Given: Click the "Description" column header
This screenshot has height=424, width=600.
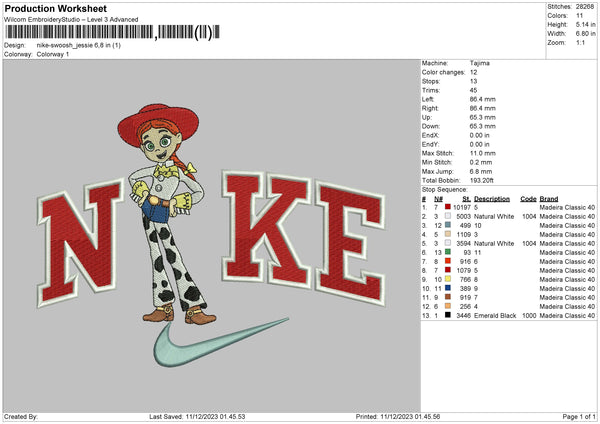Looking at the screenshot, I should pyautogui.click(x=492, y=199).
